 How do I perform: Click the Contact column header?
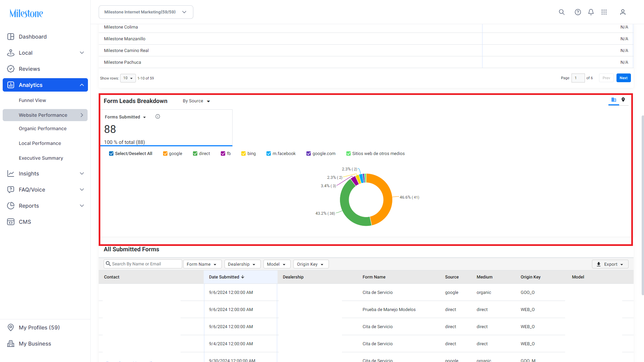tap(112, 277)
